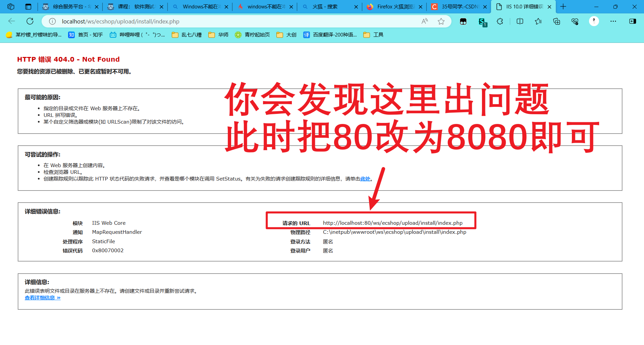
Task: Click the requested URL localhost:80 text
Action: [x=393, y=223]
